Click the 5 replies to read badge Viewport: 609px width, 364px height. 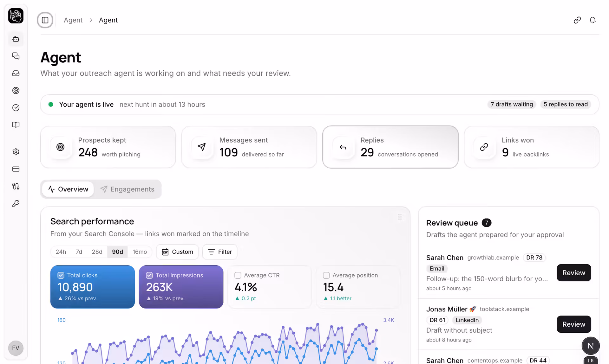point(566,104)
